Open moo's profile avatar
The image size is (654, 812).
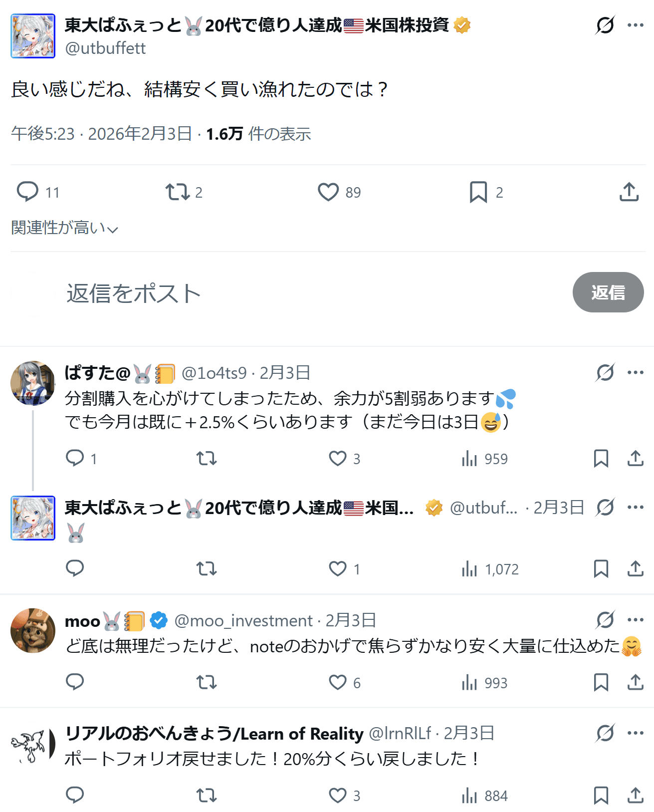[33, 630]
